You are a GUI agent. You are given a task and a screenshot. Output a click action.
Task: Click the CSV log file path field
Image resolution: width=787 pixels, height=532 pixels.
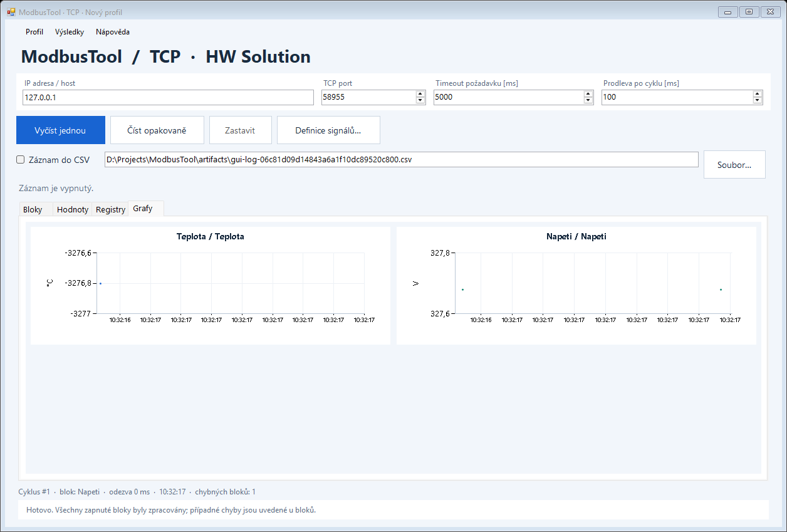401,159
